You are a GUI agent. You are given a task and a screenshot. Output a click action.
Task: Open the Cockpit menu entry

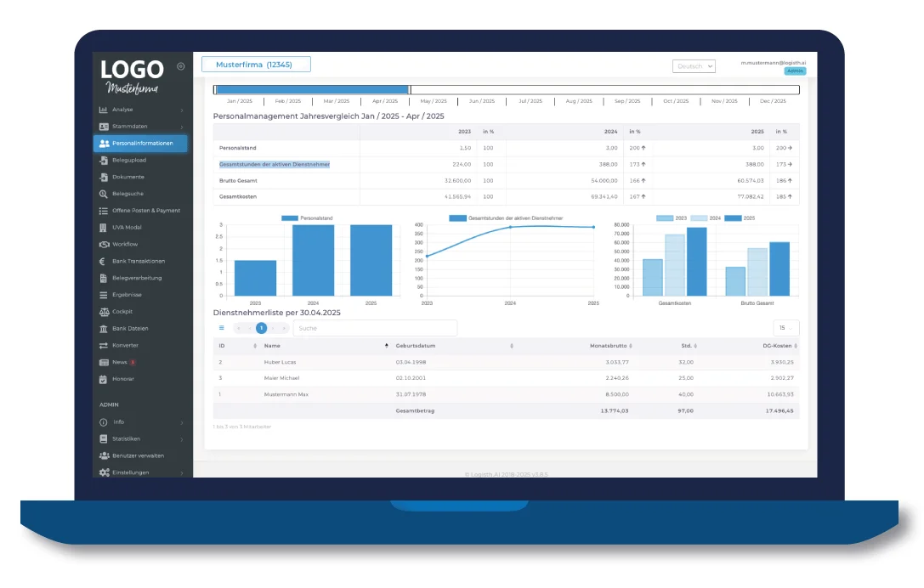pos(140,312)
